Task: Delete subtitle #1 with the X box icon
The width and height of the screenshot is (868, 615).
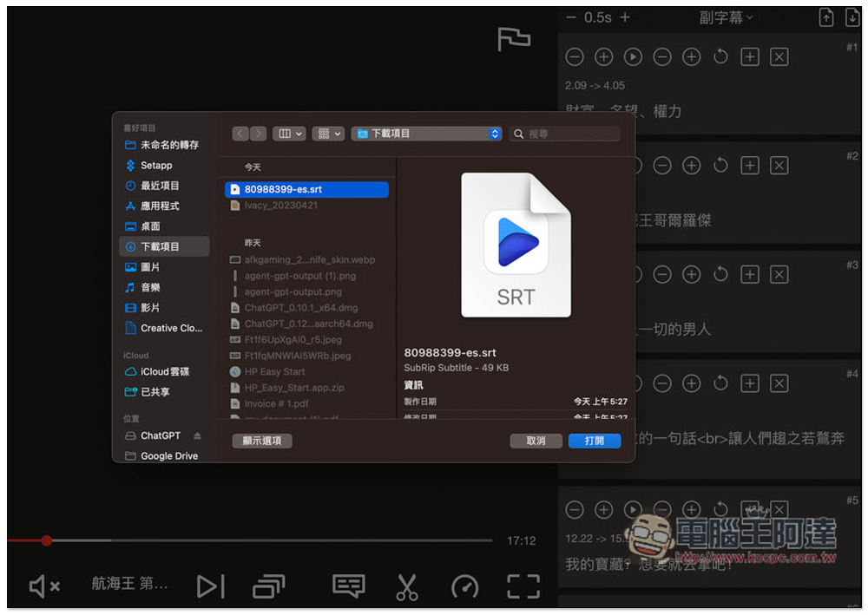Action: pyautogui.click(x=779, y=56)
